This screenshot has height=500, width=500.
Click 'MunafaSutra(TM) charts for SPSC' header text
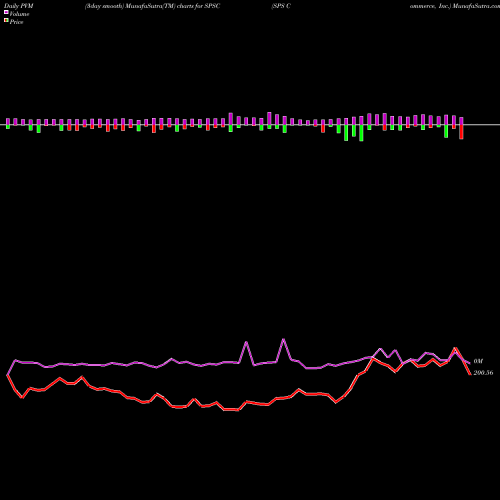point(173,6)
